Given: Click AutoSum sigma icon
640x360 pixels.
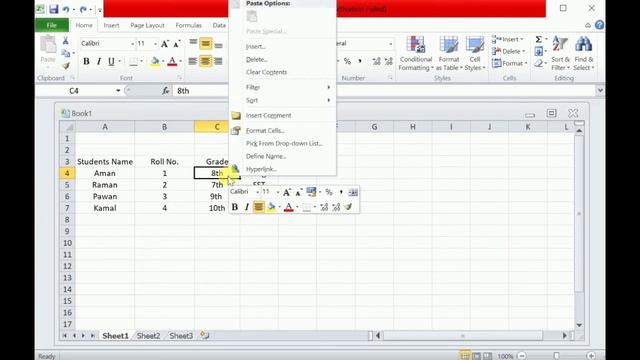Looking at the screenshot, I should pyautogui.click(x=539, y=39).
